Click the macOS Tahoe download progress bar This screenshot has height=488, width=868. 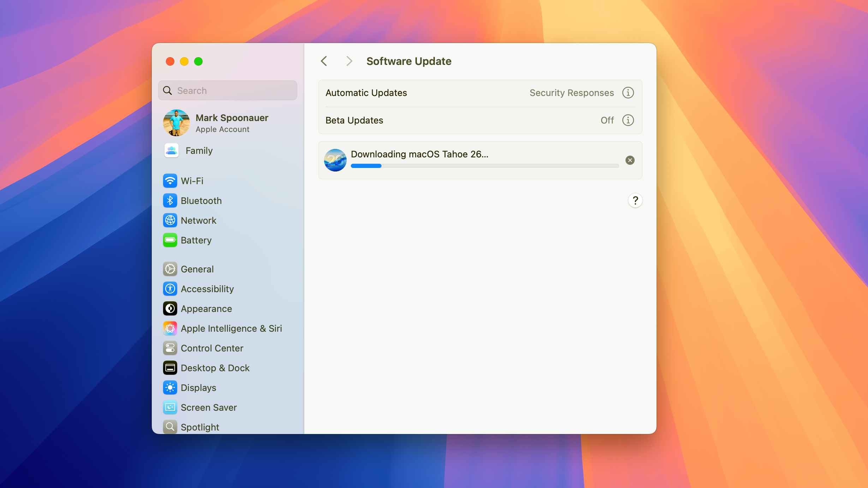click(484, 165)
